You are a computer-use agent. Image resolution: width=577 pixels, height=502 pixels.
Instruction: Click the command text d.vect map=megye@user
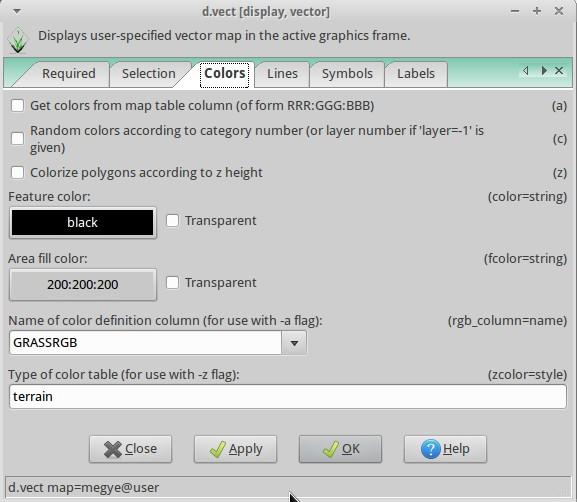click(x=84, y=488)
